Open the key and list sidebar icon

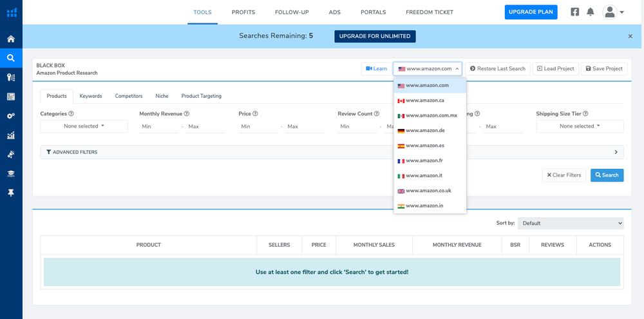pos(11,77)
